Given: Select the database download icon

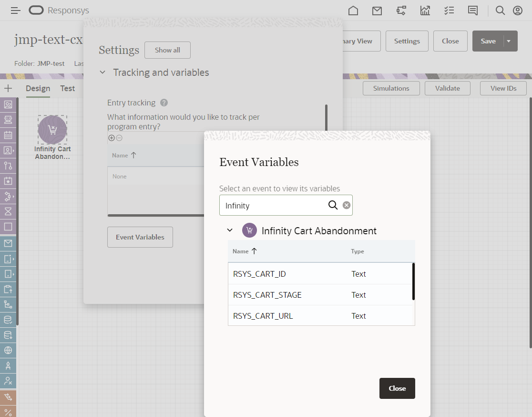Looking at the screenshot, I should coord(8,335).
